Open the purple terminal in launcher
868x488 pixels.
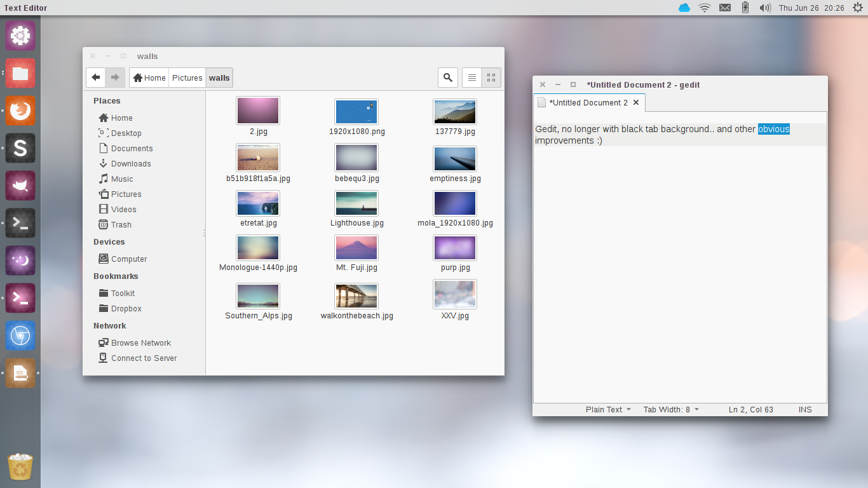tap(20, 298)
